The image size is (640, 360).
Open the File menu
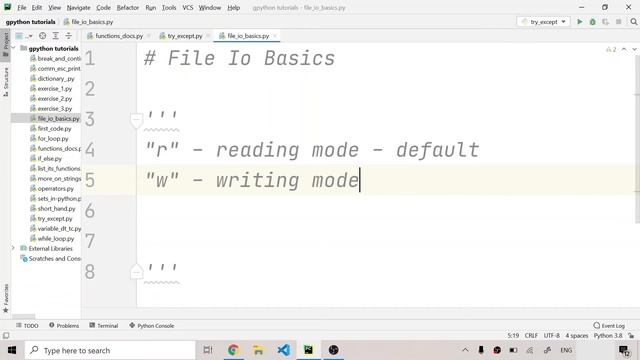pos(22,7)
